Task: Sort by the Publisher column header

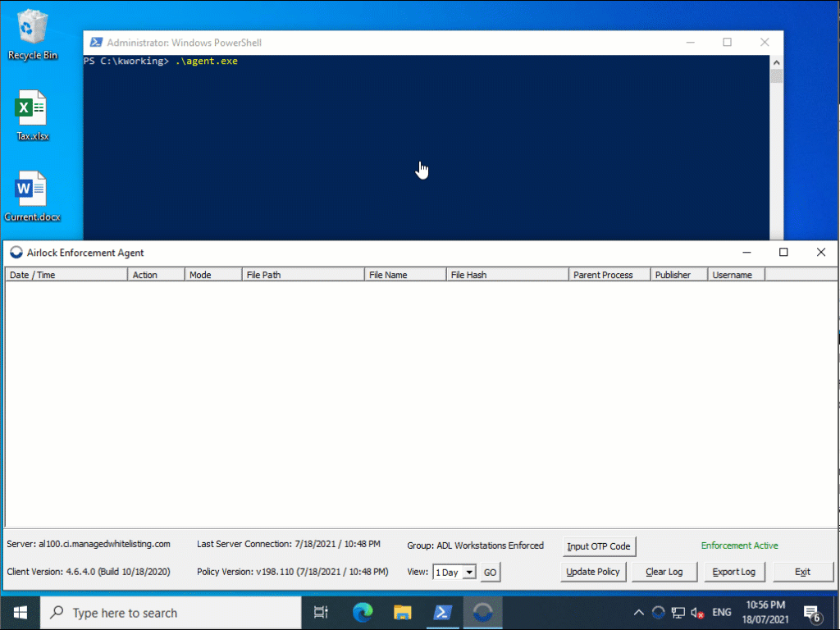Action: [x=679, y=275]
